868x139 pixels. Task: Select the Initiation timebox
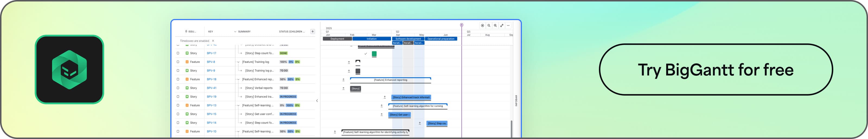point(372,39)
